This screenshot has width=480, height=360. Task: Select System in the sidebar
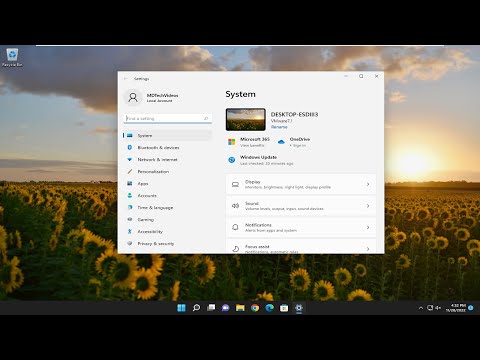tap(167, 135)
